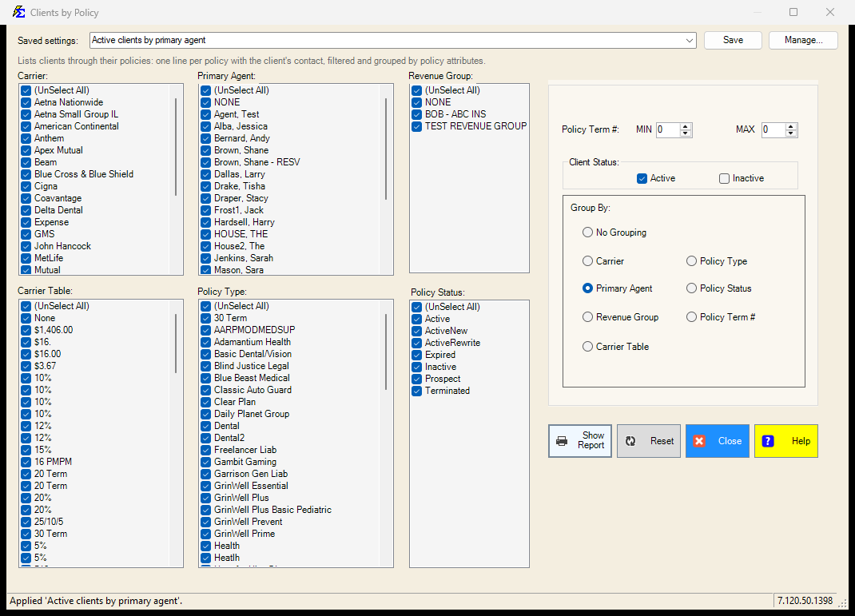This screenshot has width=855, height=616.
Task: Open the Saved settings dropdown
Action: (690, 40)
